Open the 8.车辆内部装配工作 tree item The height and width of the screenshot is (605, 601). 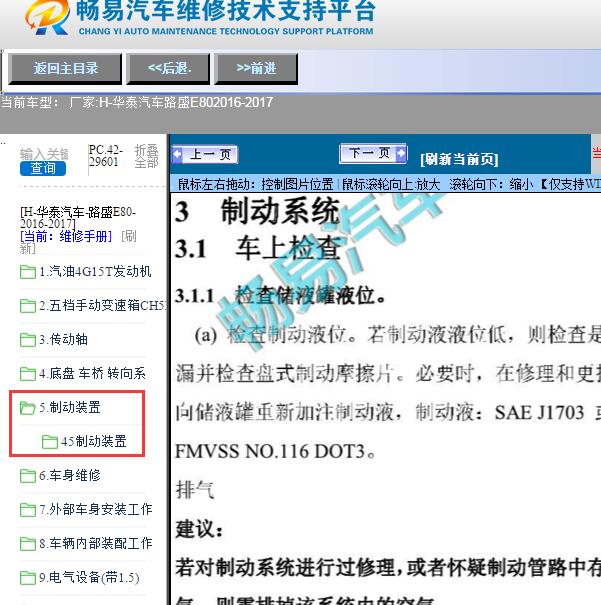[96, 543]
